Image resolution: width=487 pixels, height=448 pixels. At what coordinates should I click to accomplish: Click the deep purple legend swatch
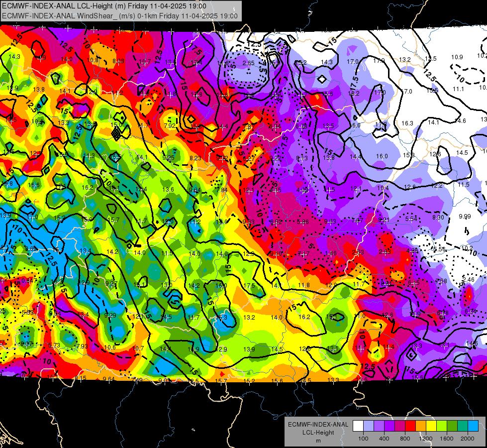pos(390,426)
